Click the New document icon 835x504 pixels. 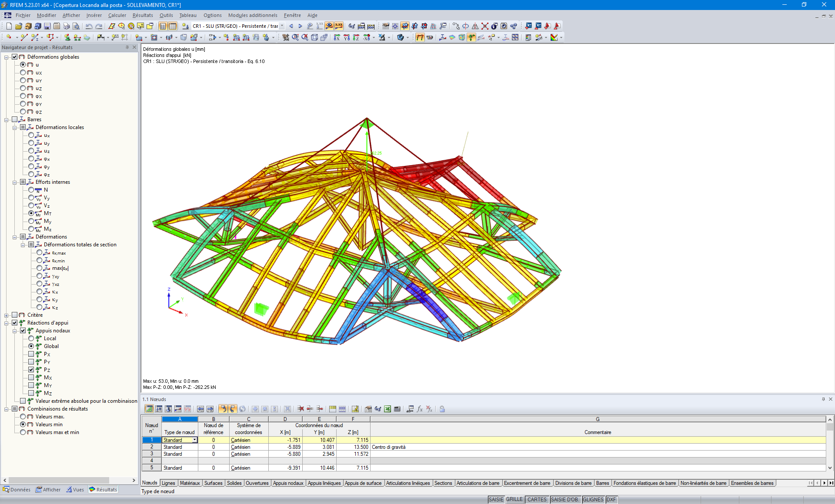pos(9,26)
